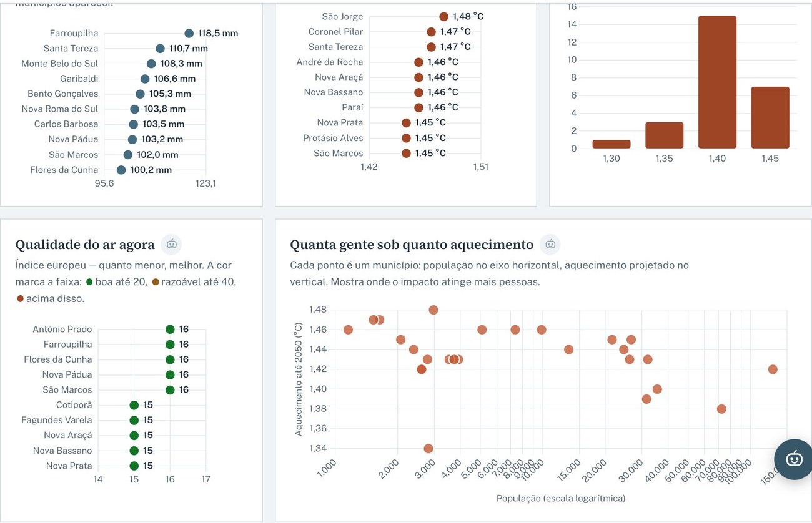Click Nova Bassano's green air quality dot

pyautogui.click(x=134, y=451)
